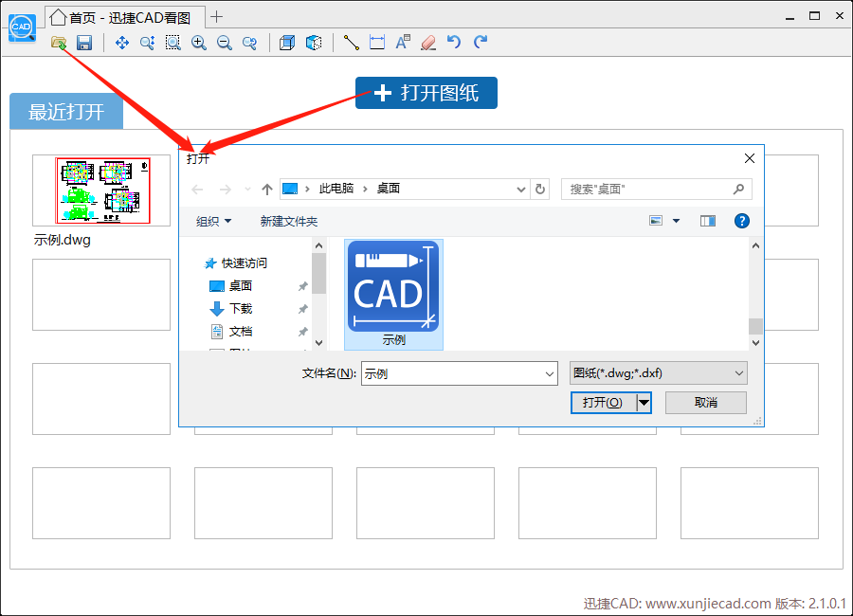
Task: Click the 取消 button
Action: tap(705, 403)
